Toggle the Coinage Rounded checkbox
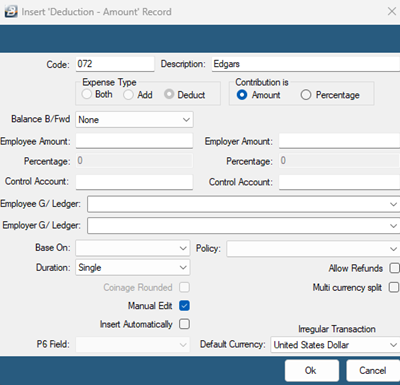 coord(184,287)
